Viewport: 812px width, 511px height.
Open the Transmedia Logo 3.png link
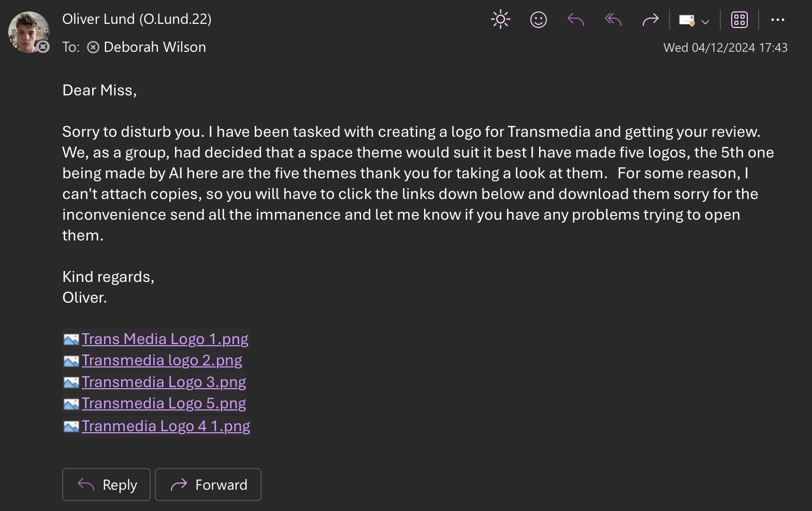pos(164,382)
